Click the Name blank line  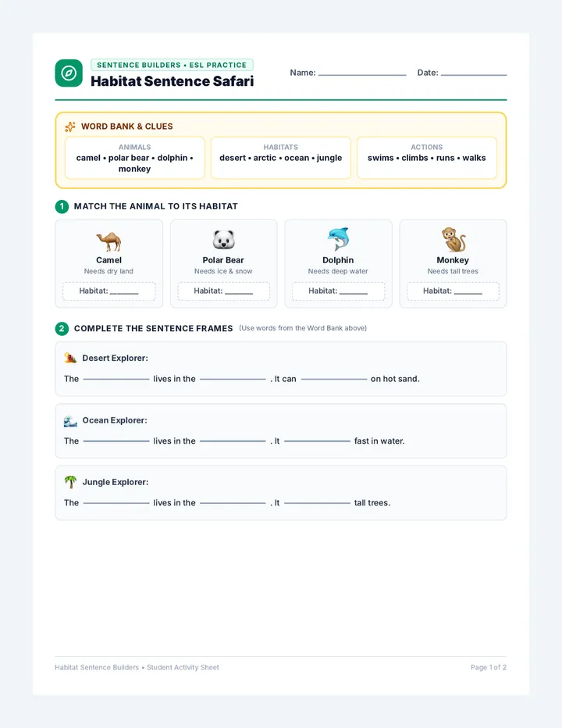pos(362,74)
